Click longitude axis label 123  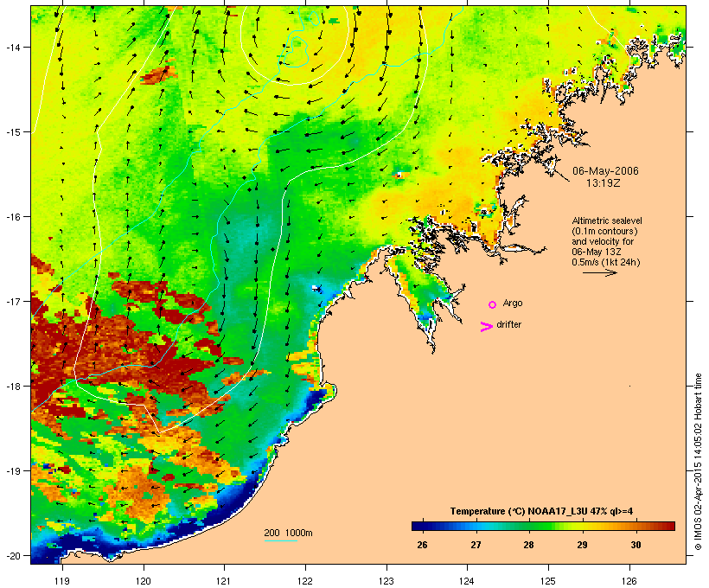[386, 581]
